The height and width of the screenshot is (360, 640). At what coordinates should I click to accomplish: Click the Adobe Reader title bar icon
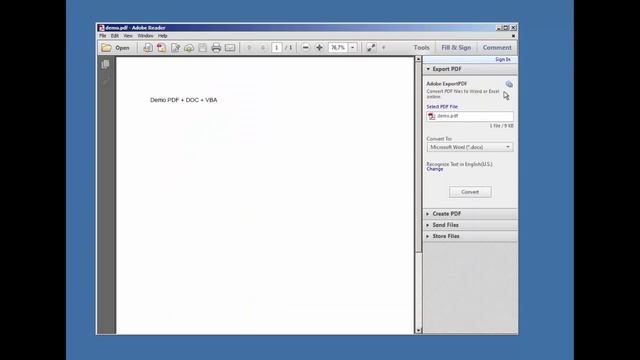tap(101, 28)
